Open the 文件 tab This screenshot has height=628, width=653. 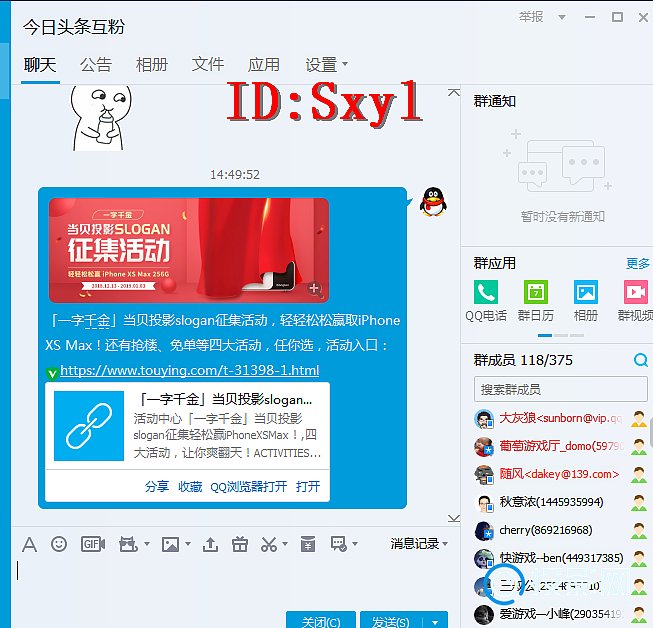coord(207,65)
